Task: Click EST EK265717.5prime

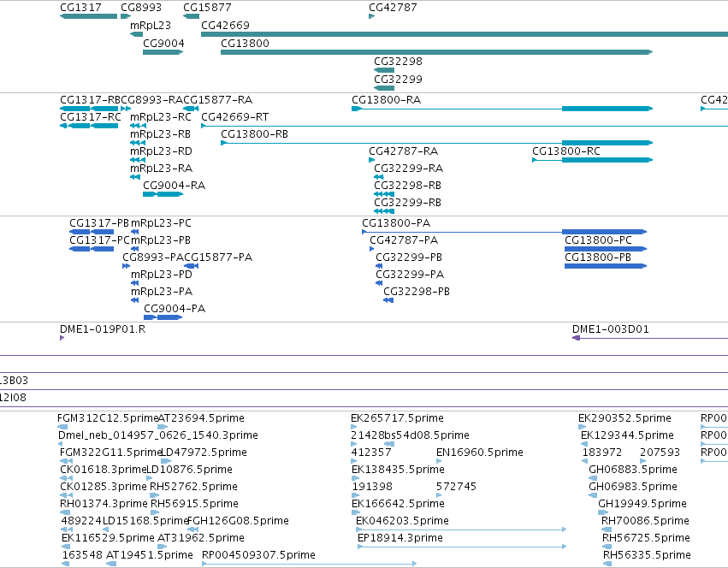Action: pyautogui.click(x=397, y=418)
